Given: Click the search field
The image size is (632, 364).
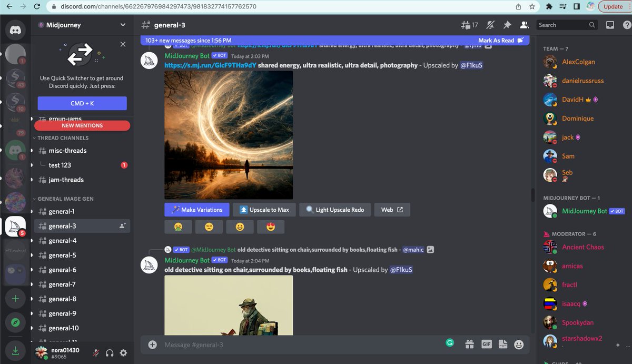Looking at the screenshot, I should [x=567, y=25].
